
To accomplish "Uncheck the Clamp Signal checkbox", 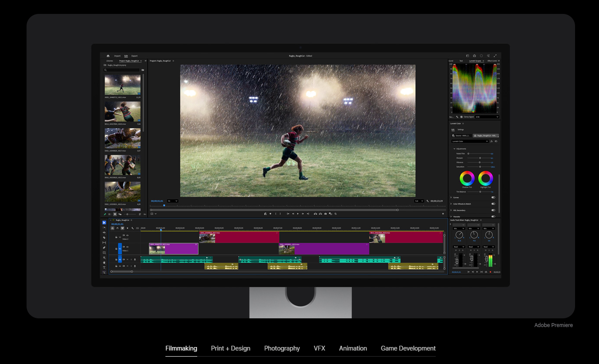I will [461, 117].
